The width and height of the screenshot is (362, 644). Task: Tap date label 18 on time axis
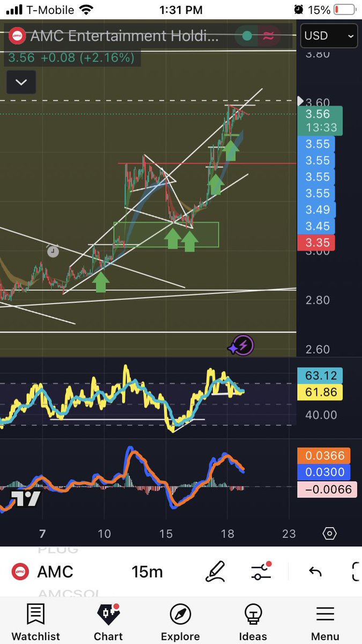pyautogui.click(x=227, y=533)
